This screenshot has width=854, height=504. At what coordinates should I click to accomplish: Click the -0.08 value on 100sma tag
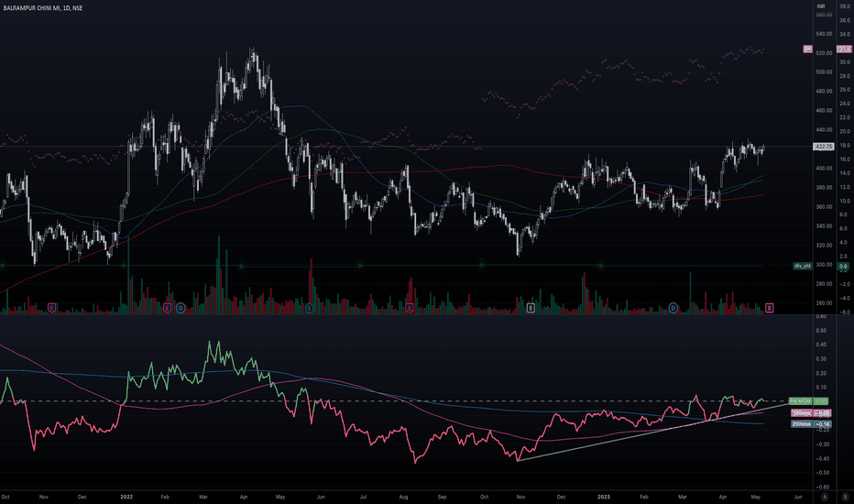(x=823, y=413)
